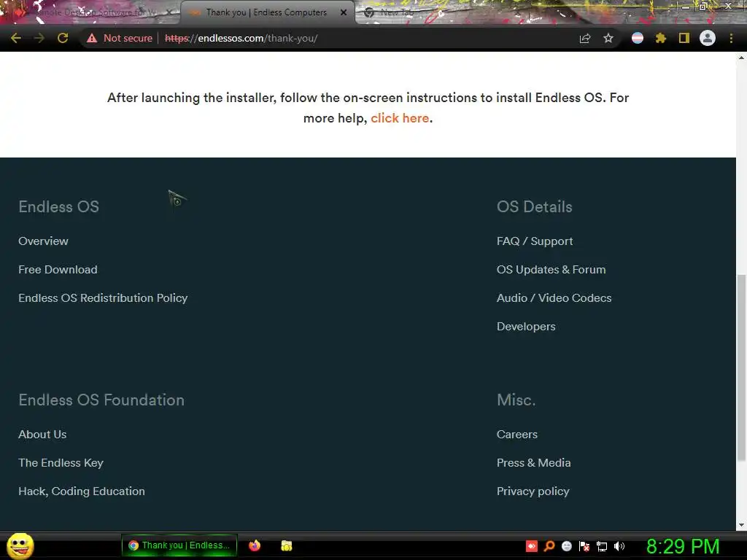Open the volume speaker tray icon
The image size is (747, 560).
coord(619,546)
